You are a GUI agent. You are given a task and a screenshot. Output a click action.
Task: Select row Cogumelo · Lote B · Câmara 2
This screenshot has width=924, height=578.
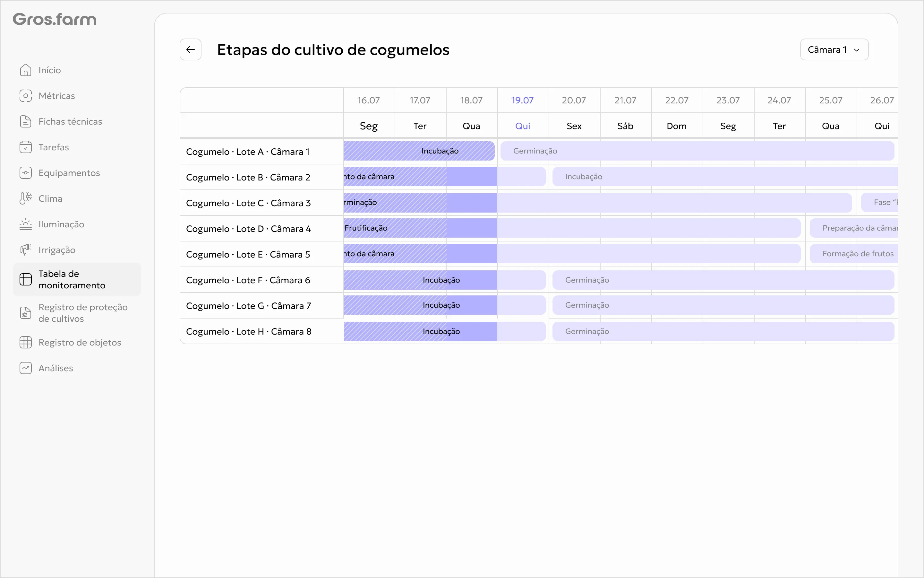261,177
